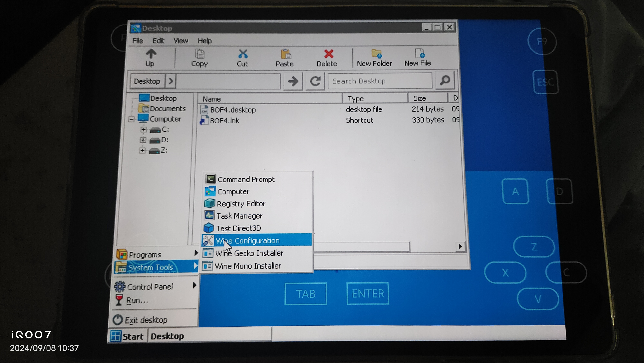Click the Start button
Screen dimensions: 644x363
coord(128,336)
